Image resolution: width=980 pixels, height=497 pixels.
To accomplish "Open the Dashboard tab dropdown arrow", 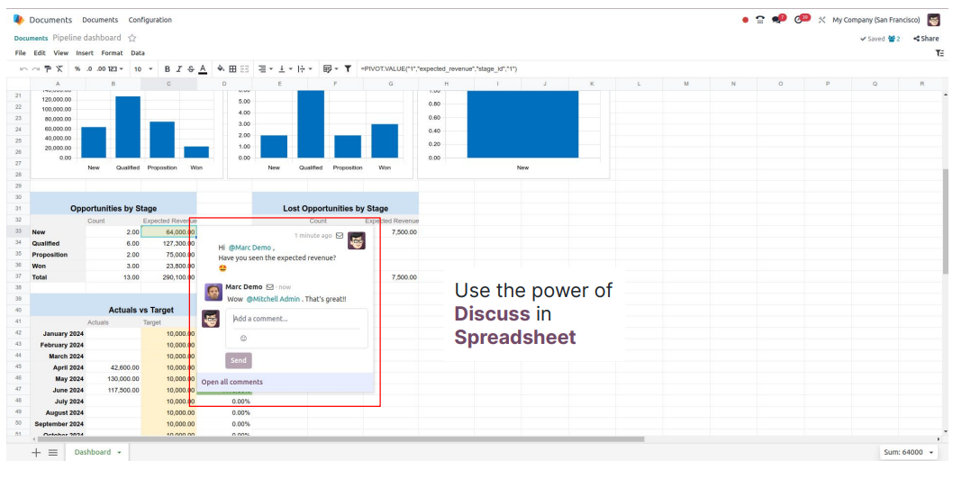I will tap(119, 453).
